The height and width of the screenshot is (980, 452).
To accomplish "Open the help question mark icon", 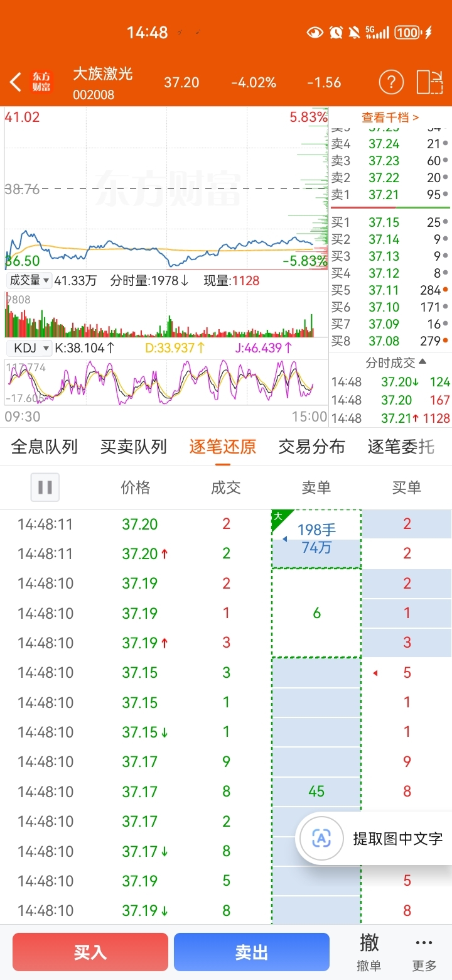I will (x=391, y=82).
